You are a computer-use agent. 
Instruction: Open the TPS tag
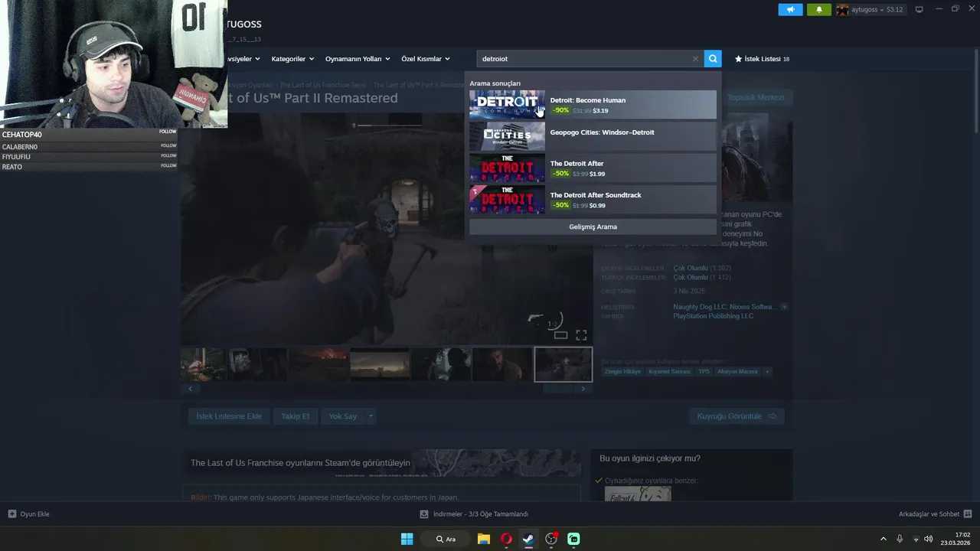(704, 372)
